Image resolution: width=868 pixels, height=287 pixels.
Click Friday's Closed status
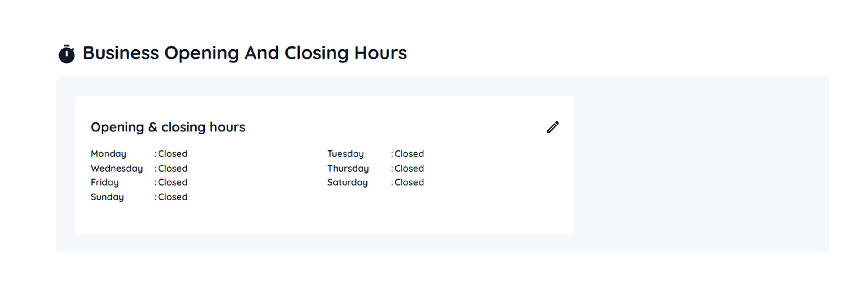pos(172,182)
